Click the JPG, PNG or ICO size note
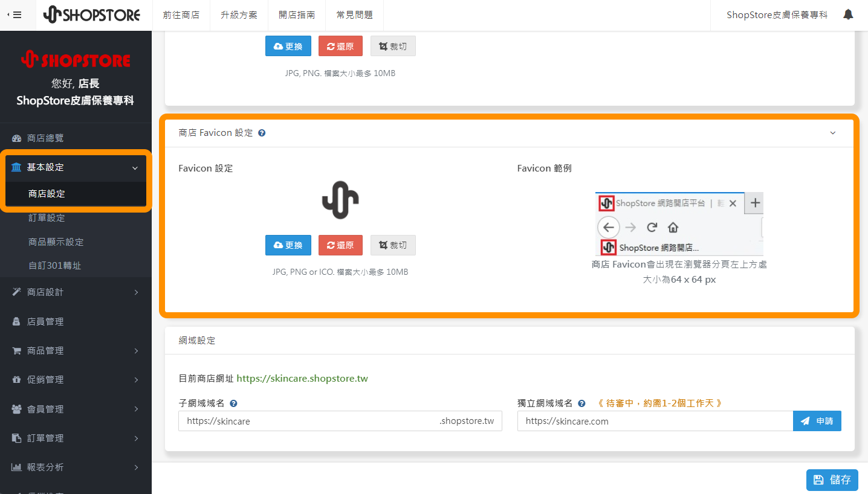868x494 pixels. [340, 272]
